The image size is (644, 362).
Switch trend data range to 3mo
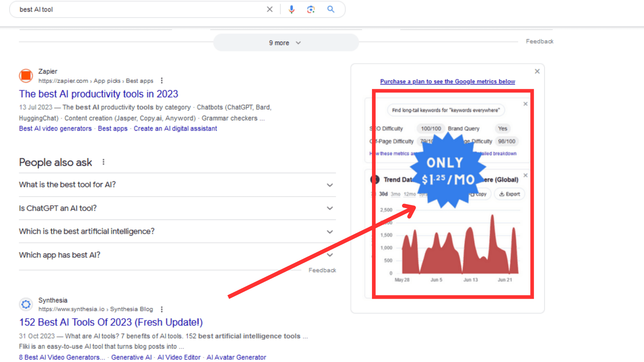(396, 194)
